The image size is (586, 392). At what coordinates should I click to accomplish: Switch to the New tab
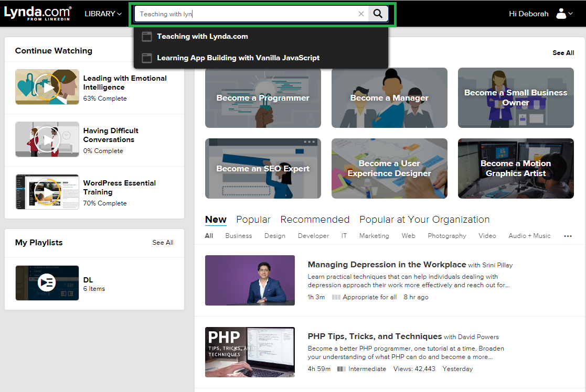(216, 220)
